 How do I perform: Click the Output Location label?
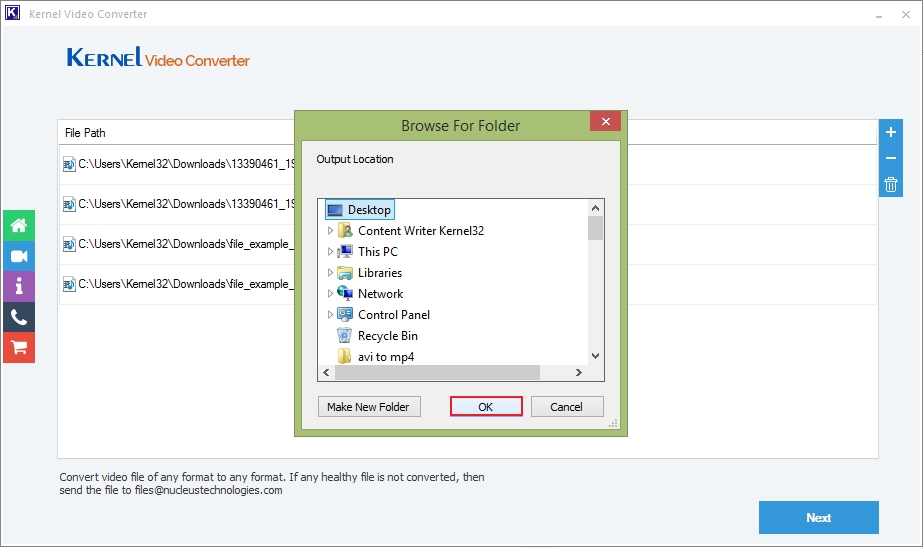pos(355,159)
